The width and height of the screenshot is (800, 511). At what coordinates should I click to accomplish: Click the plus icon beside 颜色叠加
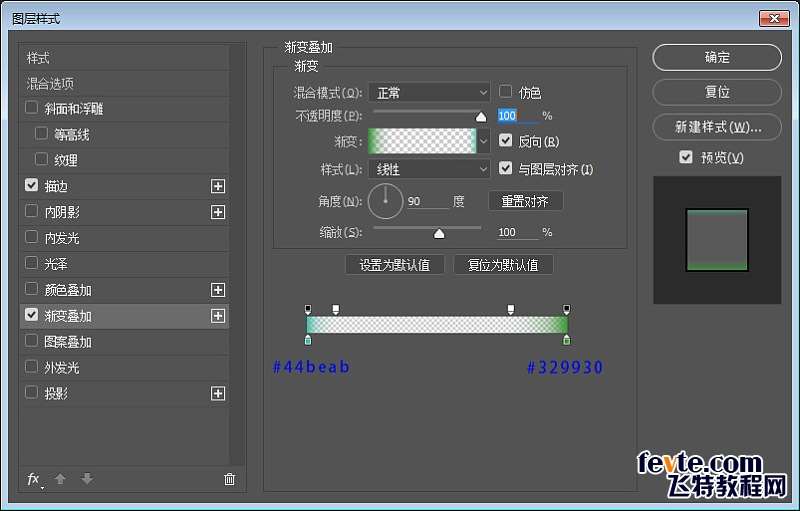pos(218,290)
